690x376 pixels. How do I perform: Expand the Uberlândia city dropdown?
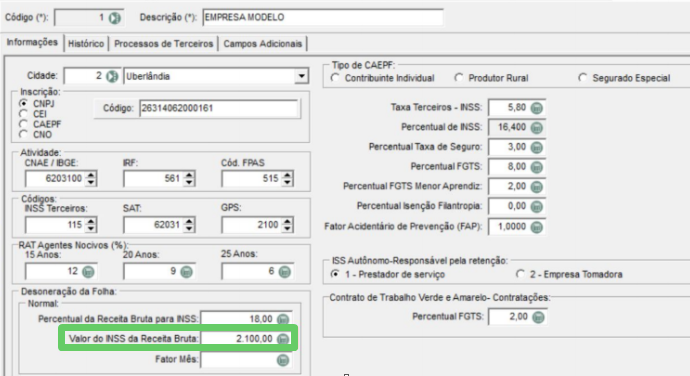(x=301, y=76)
